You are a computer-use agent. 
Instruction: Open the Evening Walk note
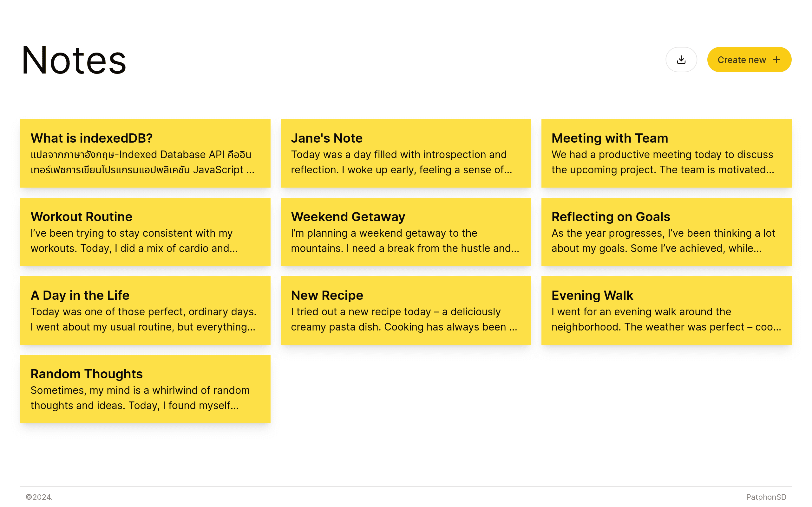666,311
